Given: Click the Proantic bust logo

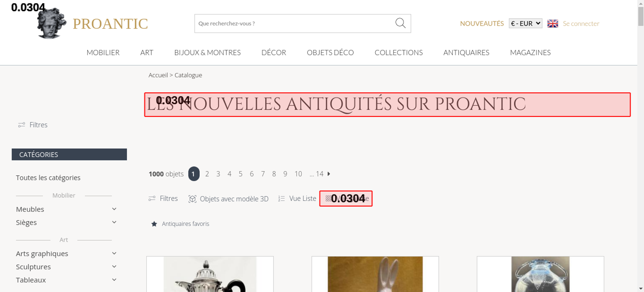Looking at the screenshot, I should pos(52,23).
